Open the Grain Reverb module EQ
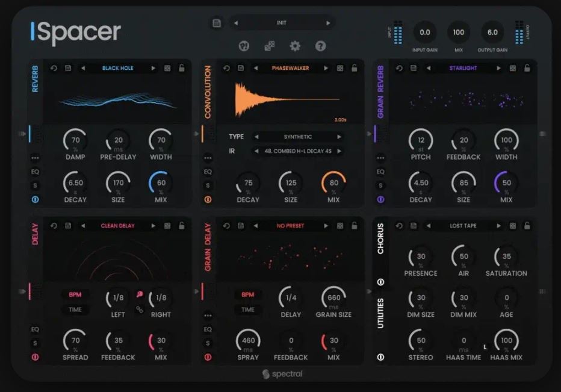The image size is (561, 392). (380, 172)
